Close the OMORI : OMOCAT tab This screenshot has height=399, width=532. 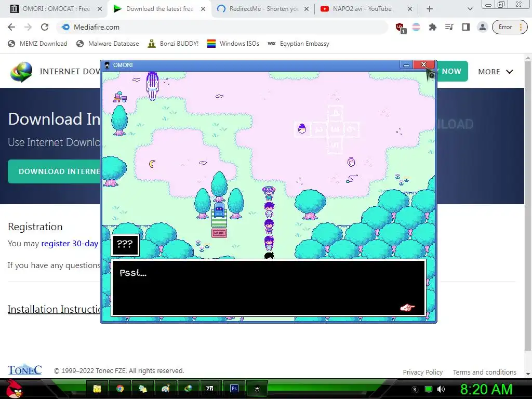[100, 9]
